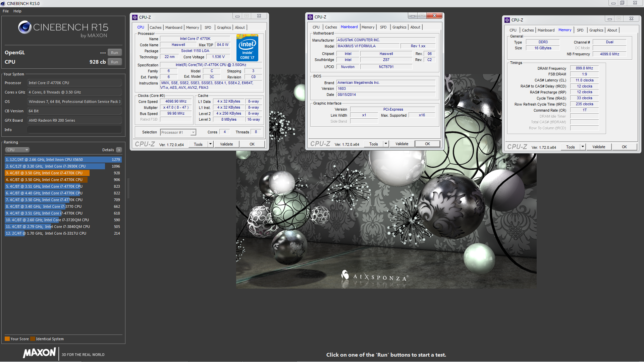Click CPU-Z icon in first window title bar
This screenshot has height=362, width=644.
click(135, 17)
